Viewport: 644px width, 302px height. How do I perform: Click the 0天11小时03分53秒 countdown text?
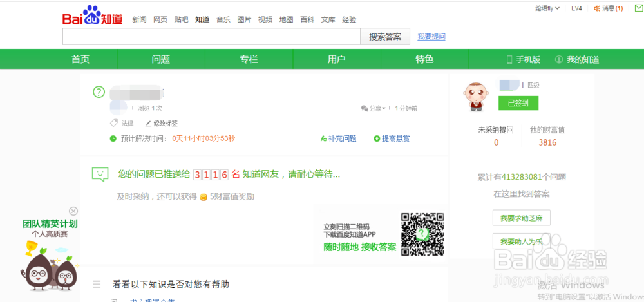(x=204, y=138)
